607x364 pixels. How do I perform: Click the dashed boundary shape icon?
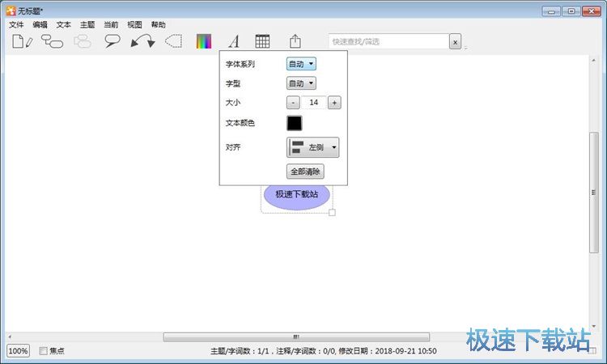pyautogui.click(x=173, y=41)
